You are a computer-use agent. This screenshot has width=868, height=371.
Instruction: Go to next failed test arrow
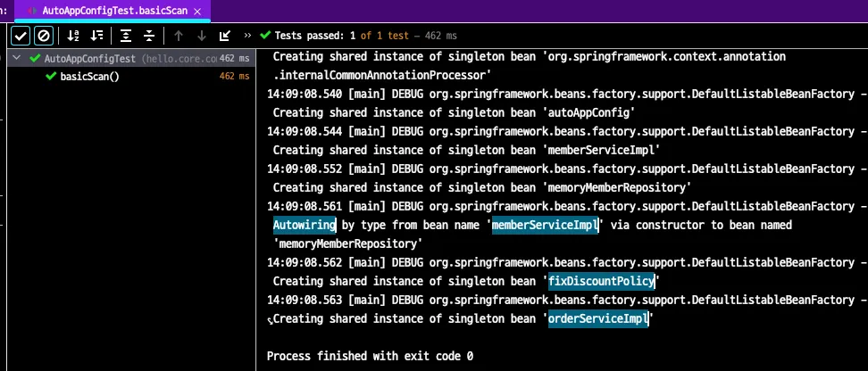(201, 36)
